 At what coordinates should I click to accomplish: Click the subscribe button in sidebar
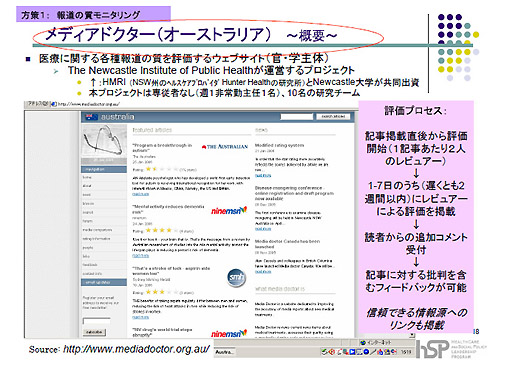click(x=94, y=332)
